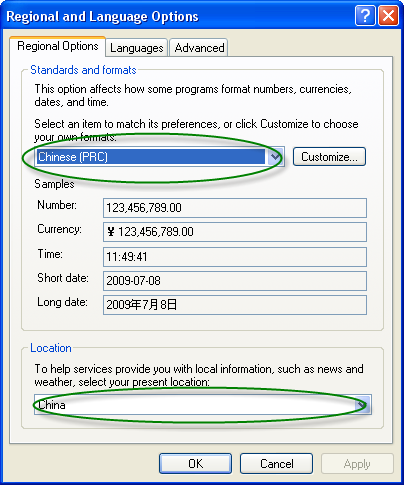Viewport: 404px width, 485px height.
Task: Switch to the Languages tab
Action: (136, 48)
